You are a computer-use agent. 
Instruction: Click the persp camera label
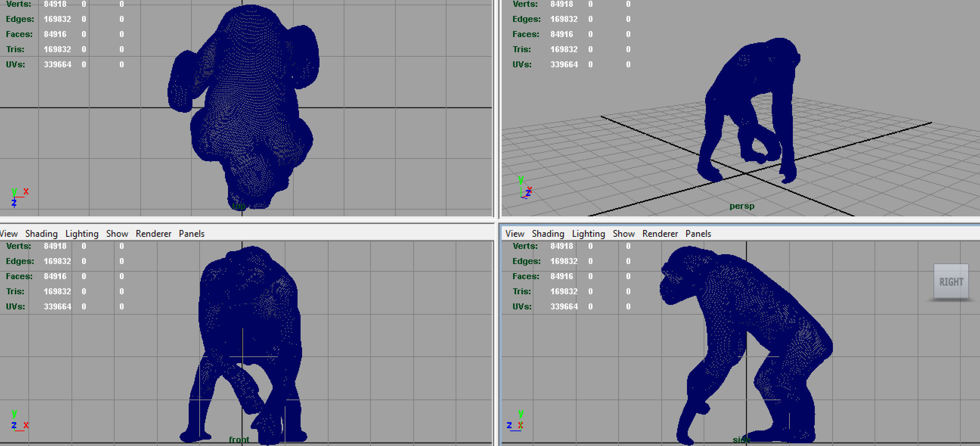[x=742, y=206]
